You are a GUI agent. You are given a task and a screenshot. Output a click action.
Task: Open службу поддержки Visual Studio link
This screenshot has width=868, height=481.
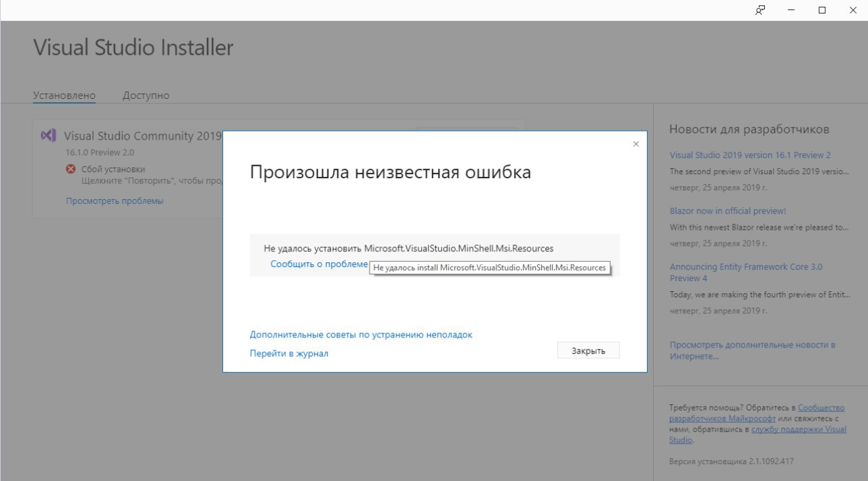coord(757,434)
